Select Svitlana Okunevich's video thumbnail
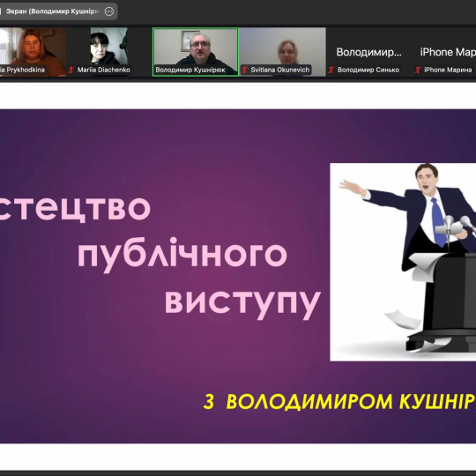The image size is (476, 476). click(x=283, y=52)
